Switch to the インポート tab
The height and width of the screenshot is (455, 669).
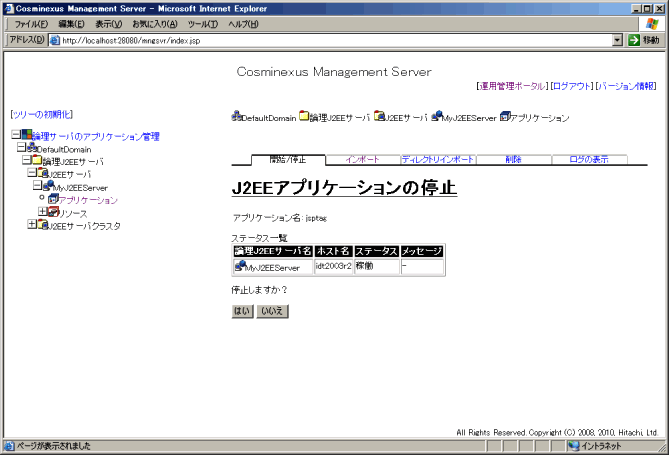(363, 160)
